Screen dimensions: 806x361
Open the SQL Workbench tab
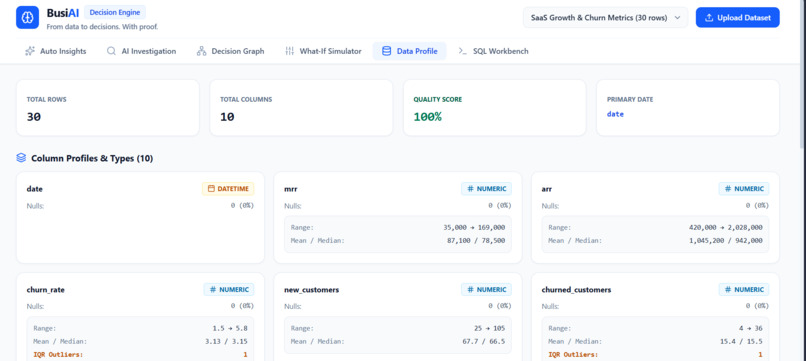[493, 51]
